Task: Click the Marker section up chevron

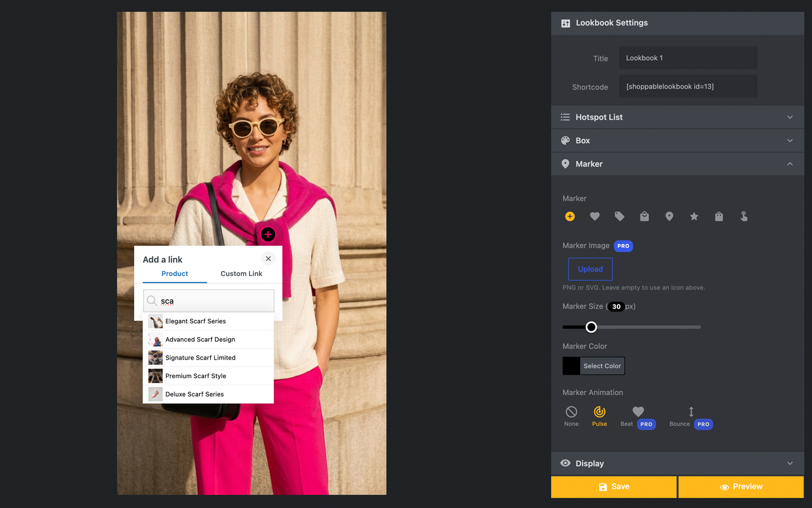Action: [x=790, y=164]
